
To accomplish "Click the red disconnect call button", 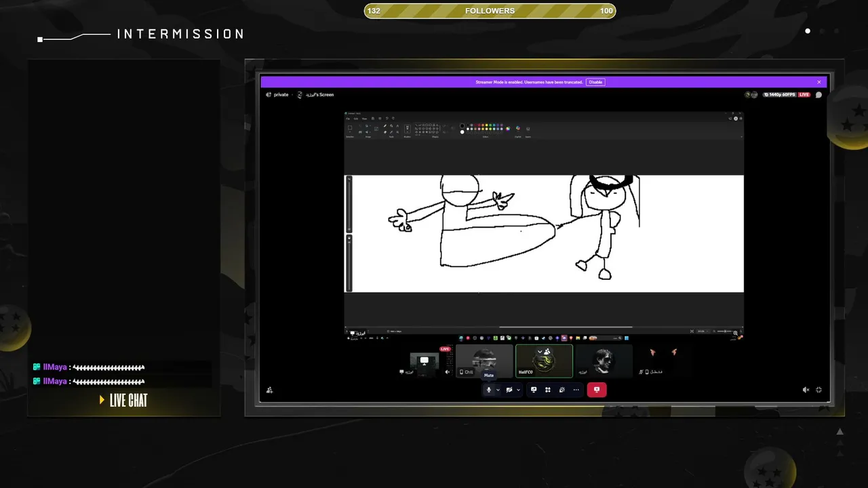I will [597, 390].
